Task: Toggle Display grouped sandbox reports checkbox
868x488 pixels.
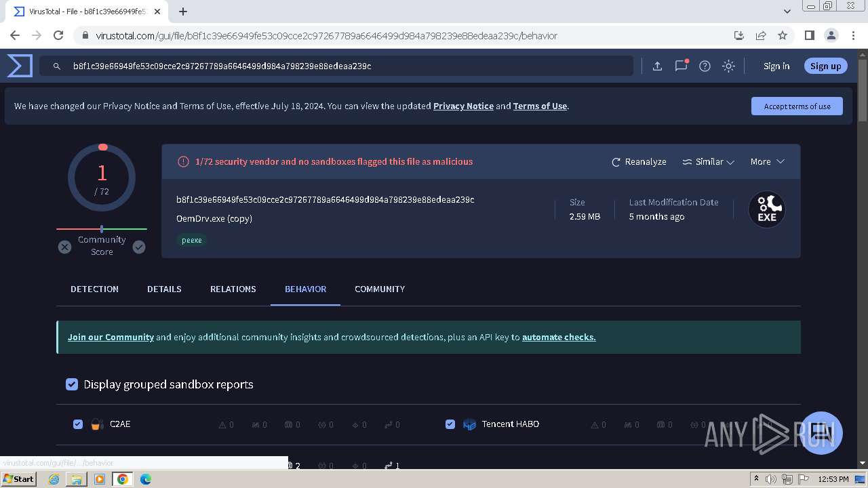Action: 71,384
